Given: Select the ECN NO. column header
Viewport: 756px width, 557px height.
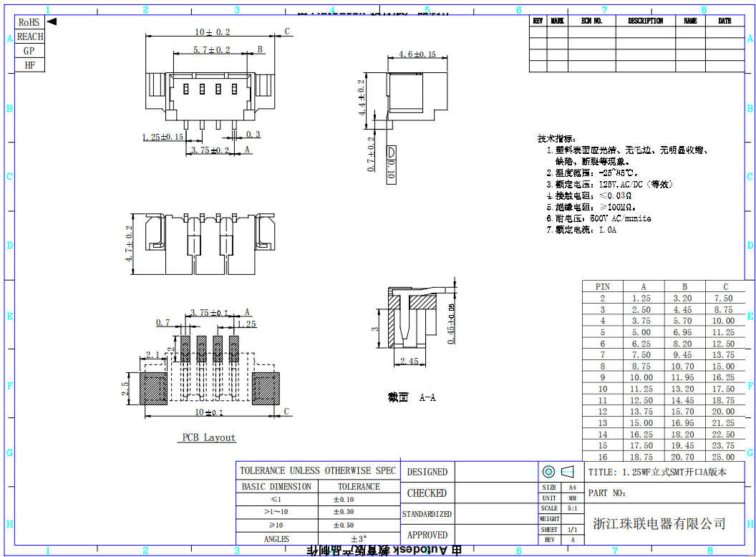Looking at the screenshot, I should tap(591, 21).
